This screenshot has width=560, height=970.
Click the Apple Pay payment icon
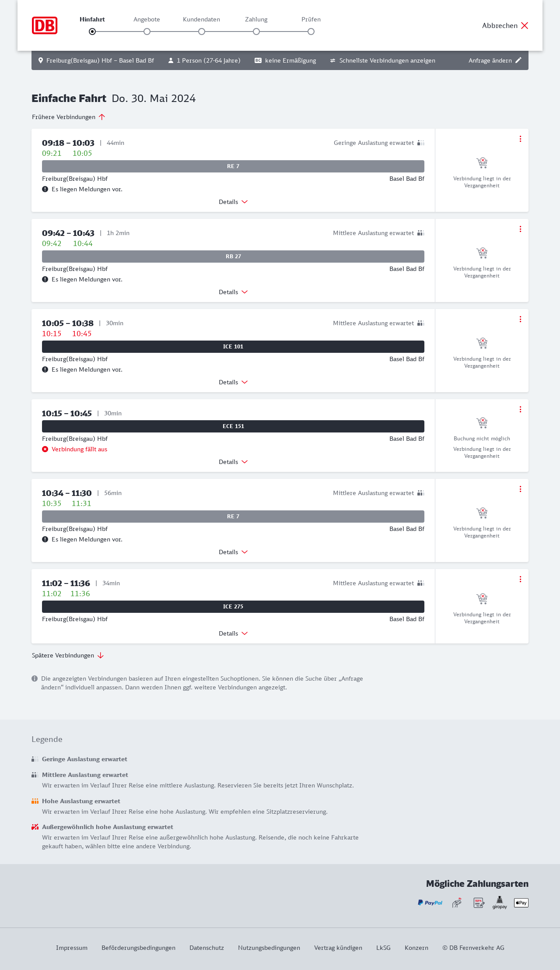coord(521,903)
